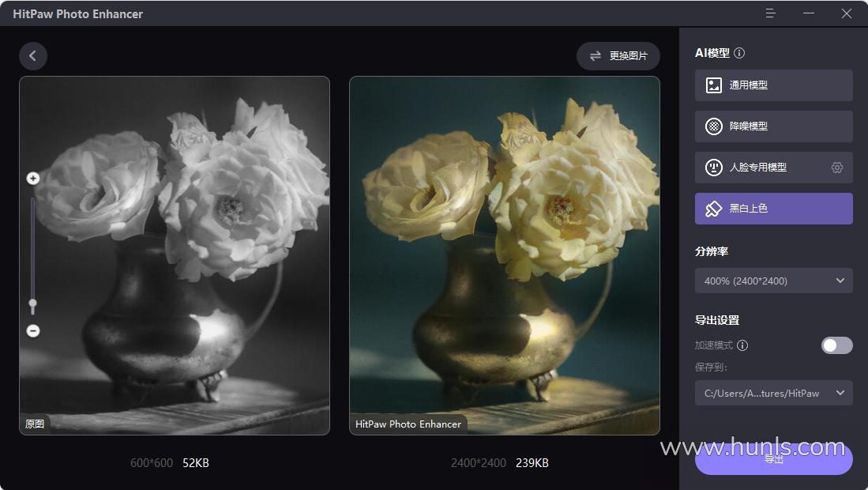Open the save path C:/Users dropdown
Viewport: 868px width, 490px height.
pyautogui.click(x=773, y=393)
